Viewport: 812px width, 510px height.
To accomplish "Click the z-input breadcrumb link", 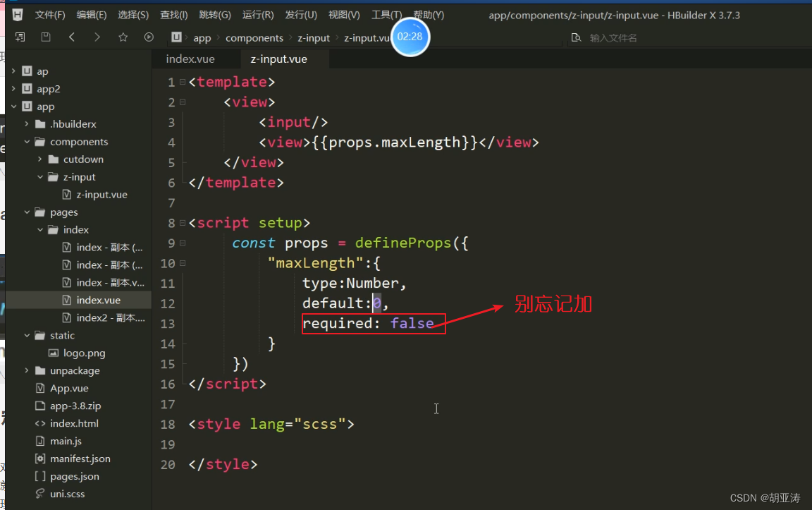I will (313, 38).
